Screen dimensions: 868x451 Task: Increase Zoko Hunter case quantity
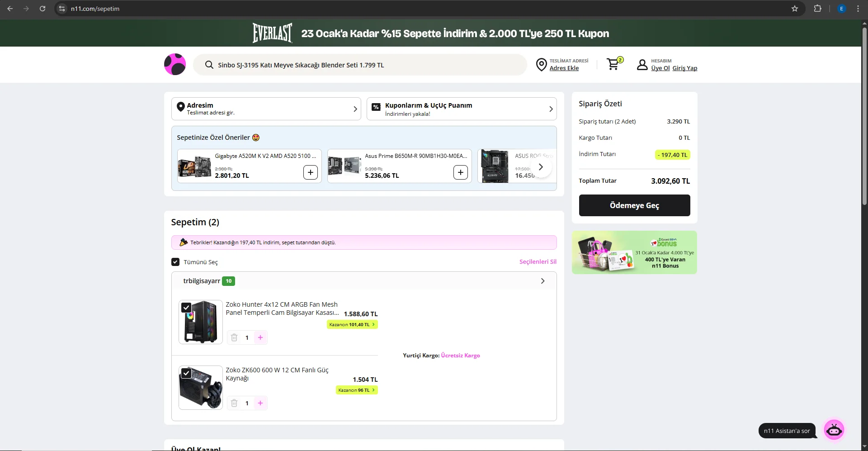(260, 337)
